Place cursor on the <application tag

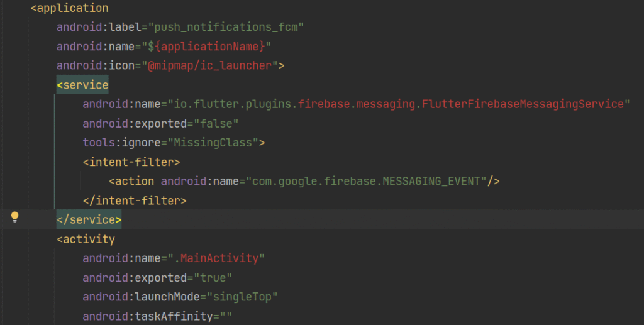[x=69, y=8]
